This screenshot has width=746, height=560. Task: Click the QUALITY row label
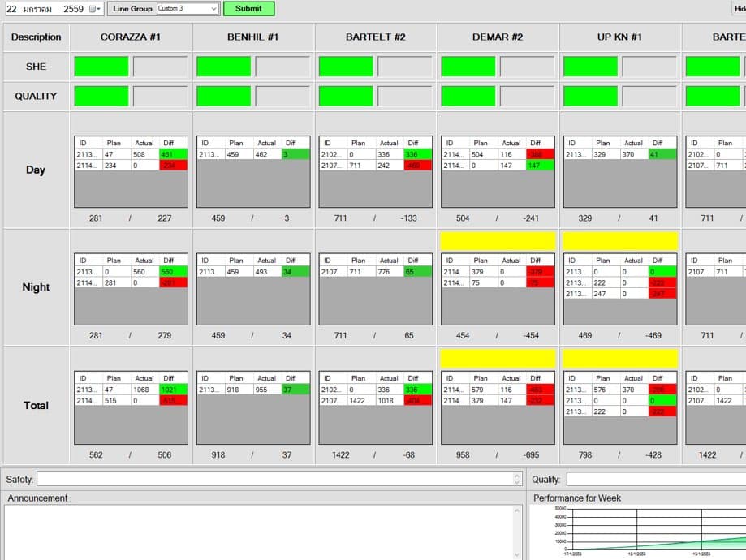click(37, 96)
